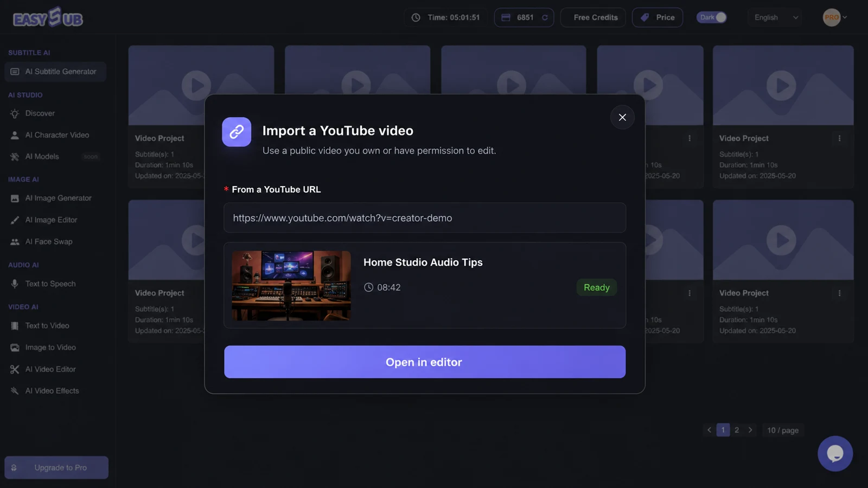Viewport: 868px width, 488px height.
Task: Click the Ready status badge
Action: click(597, 287)
